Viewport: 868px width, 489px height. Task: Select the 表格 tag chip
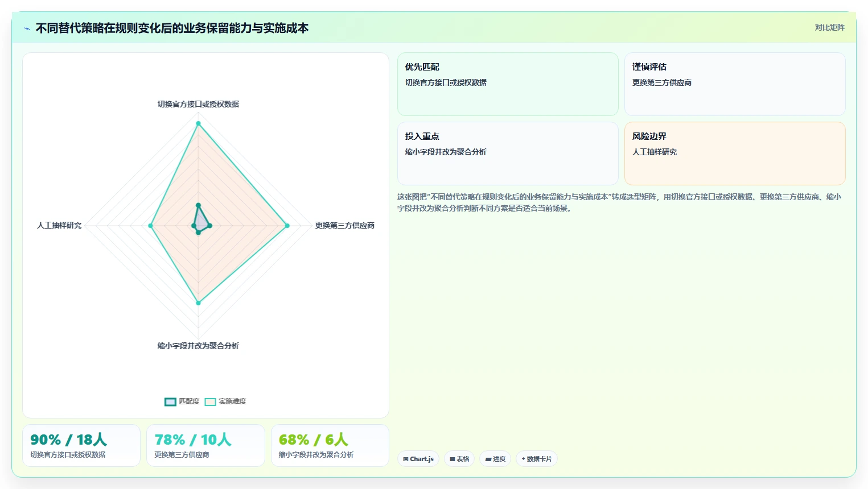click(459, 459)
